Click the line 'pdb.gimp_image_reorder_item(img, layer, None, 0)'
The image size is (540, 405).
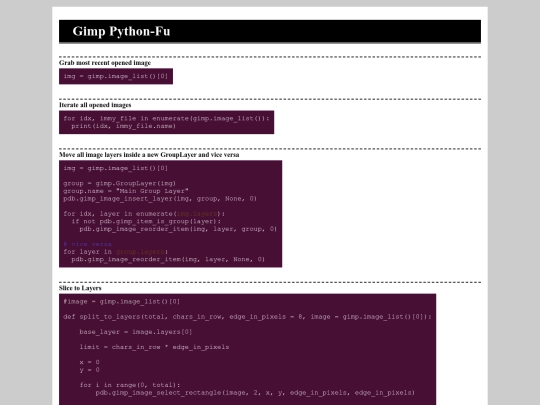(x=168, y=259)
